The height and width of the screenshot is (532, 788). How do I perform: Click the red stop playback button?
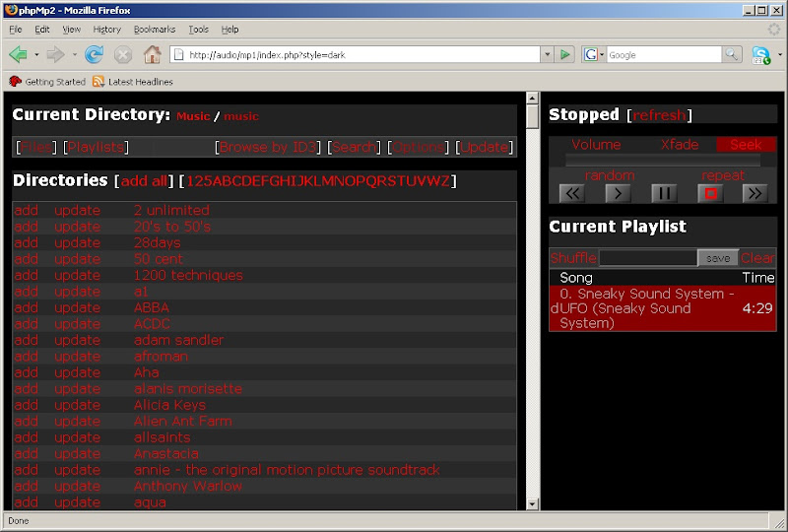coord(710,194)
